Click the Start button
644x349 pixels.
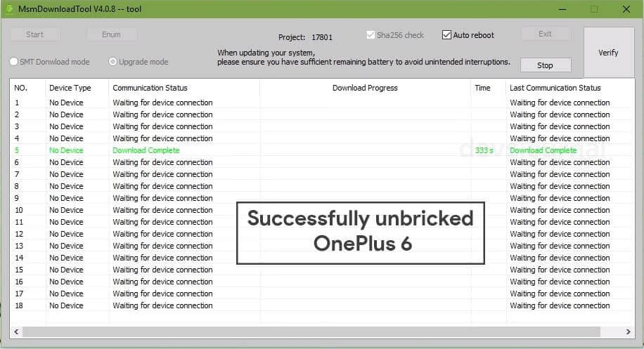[35, 34]
